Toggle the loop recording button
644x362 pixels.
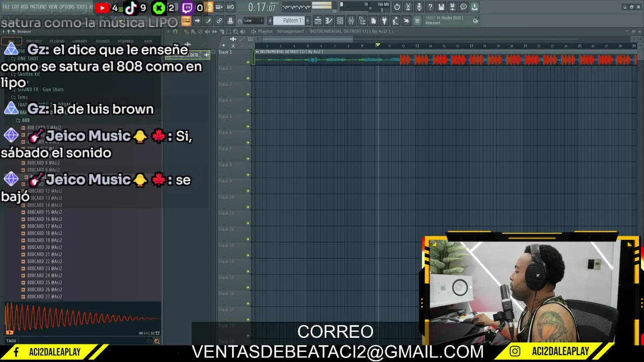tap(230, 7)
